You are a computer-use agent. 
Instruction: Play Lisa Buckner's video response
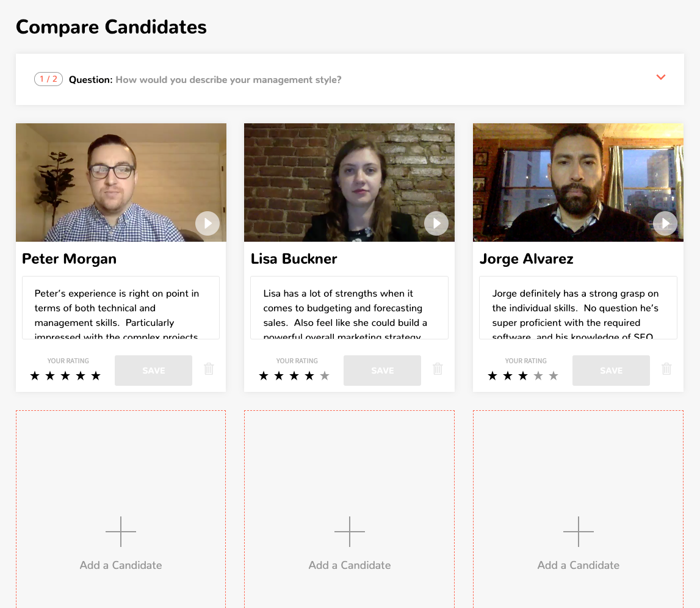pyautogui.click(x=436, y=223)
